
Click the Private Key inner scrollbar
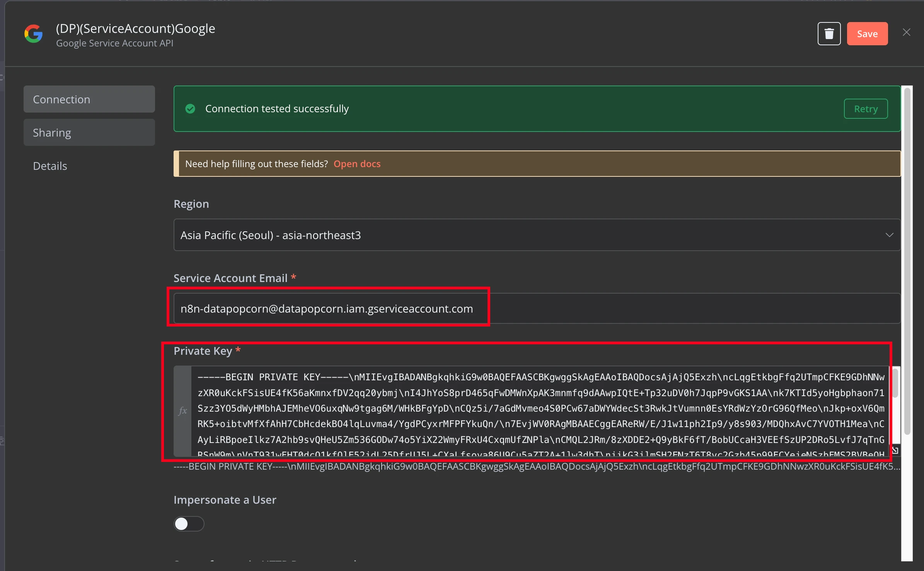tap(895, 383)
